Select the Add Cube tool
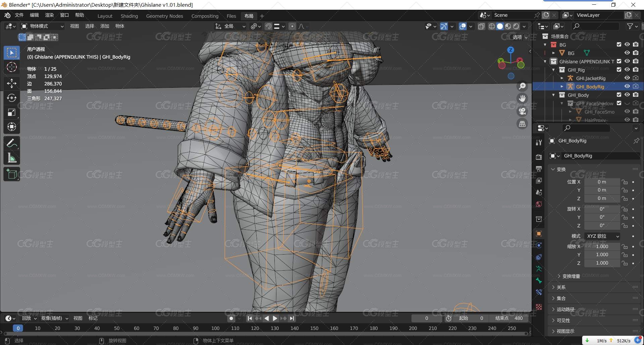 point(12,174)
